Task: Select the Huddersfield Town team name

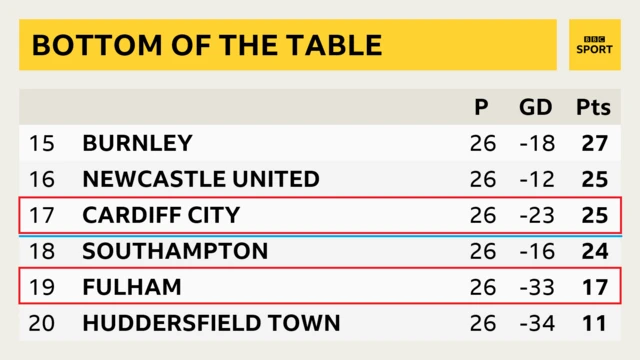Action: click(x=211, y=323)
